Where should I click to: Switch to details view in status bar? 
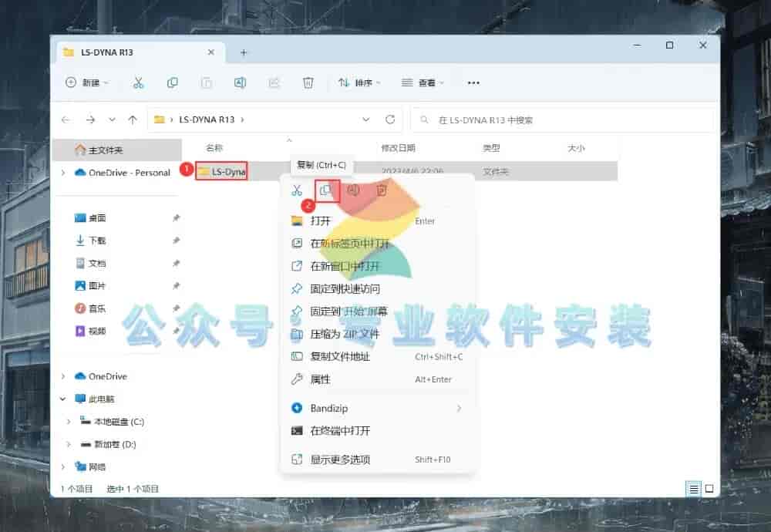click(x=693, y=489)
